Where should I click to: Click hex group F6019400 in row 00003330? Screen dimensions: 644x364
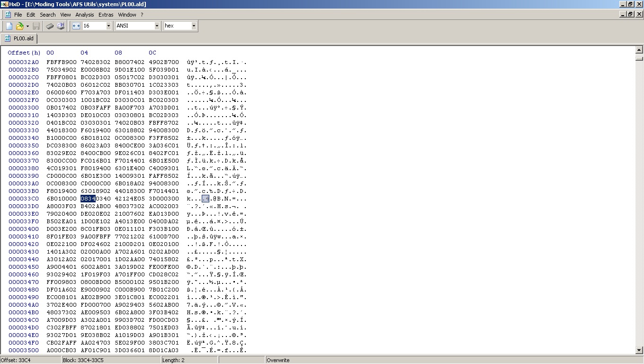pyautogui.click(x=96, y=130)
